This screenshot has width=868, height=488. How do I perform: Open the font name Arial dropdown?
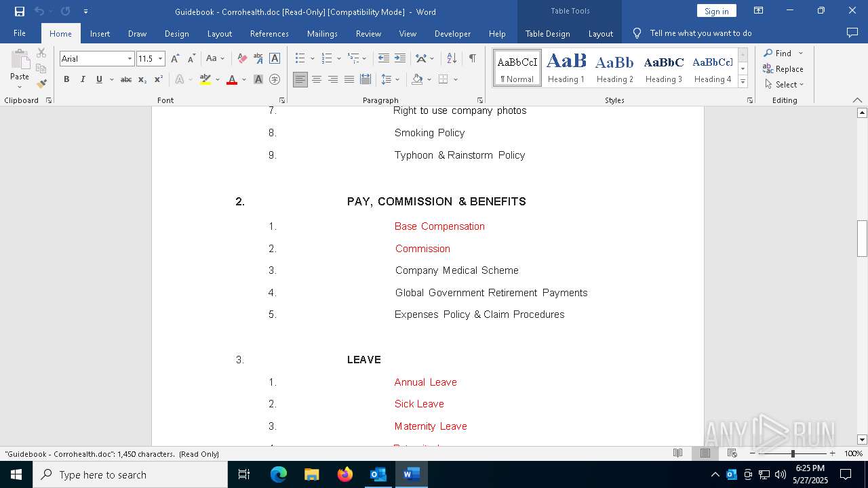click(130, 59)
